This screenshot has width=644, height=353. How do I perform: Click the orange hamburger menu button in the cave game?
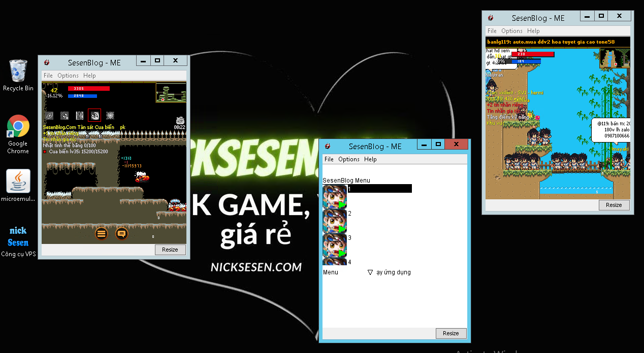(102, 234)
